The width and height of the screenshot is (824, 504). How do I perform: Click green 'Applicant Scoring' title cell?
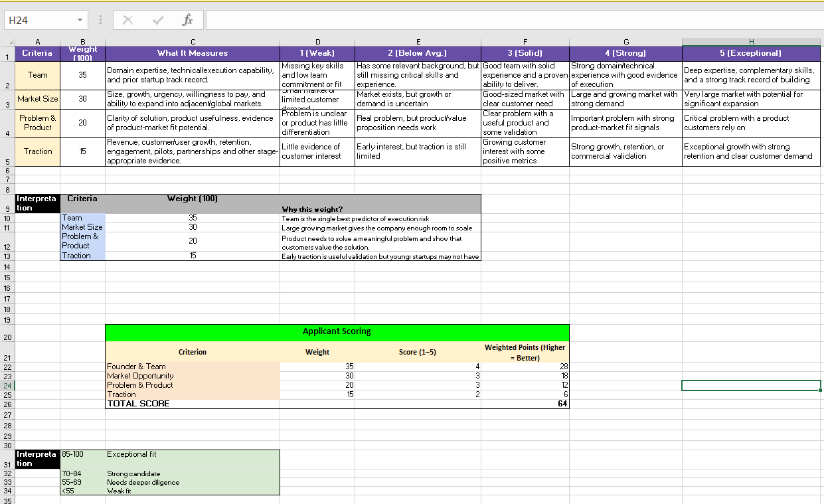point(337,332)
